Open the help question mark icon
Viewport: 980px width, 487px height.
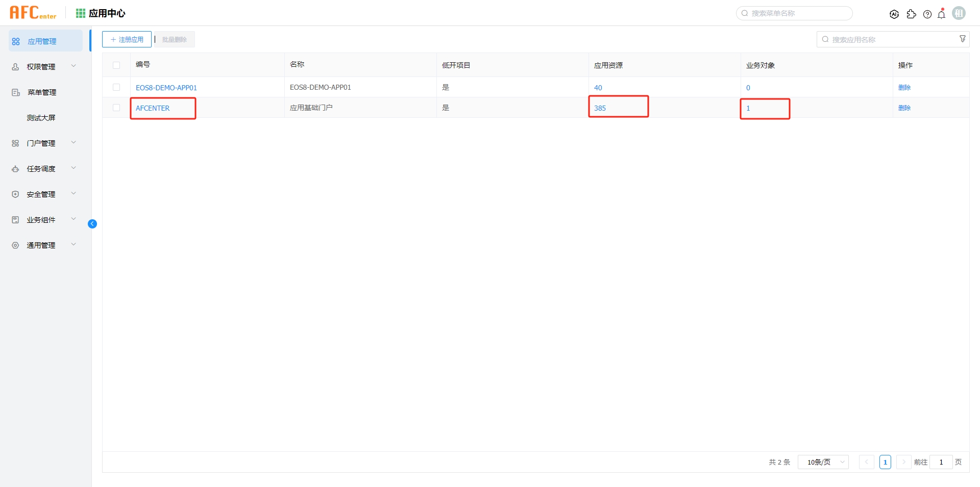tap(927, 14)
